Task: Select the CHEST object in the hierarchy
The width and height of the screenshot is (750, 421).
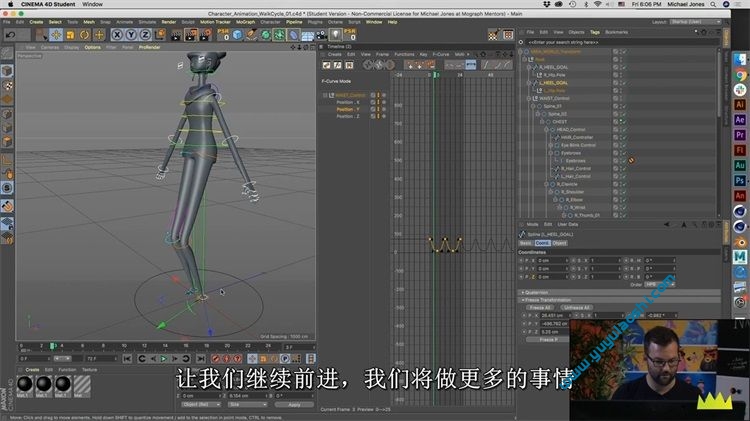Action: coord(560,122)
